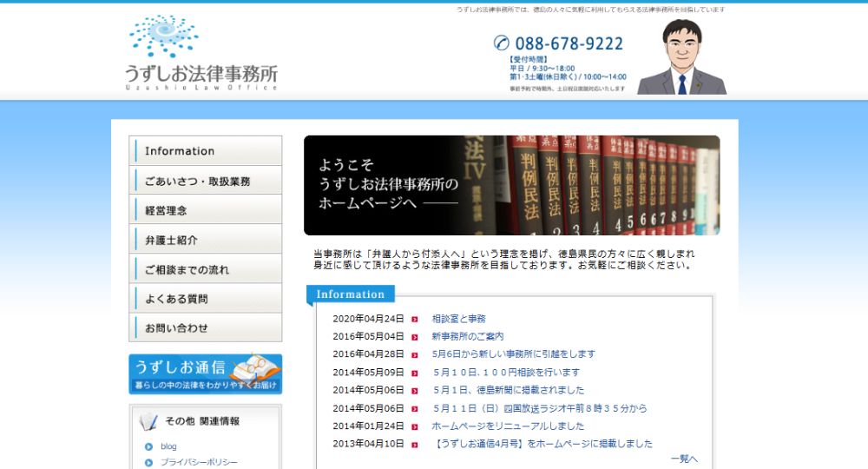Viewport: 868px width, 469px height.
Task: Click red arrow icon beside 新事務所のご案内
Action: click(x=415, y=337)
